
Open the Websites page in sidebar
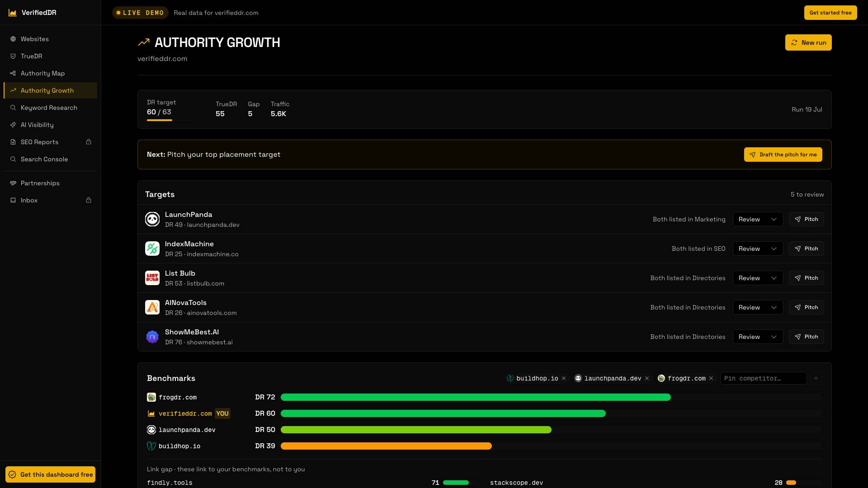tap(50, 39)
